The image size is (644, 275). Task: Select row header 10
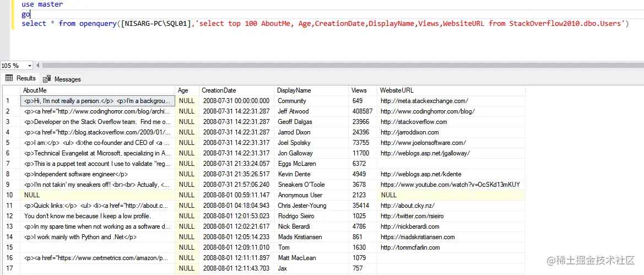pos(11,195)
